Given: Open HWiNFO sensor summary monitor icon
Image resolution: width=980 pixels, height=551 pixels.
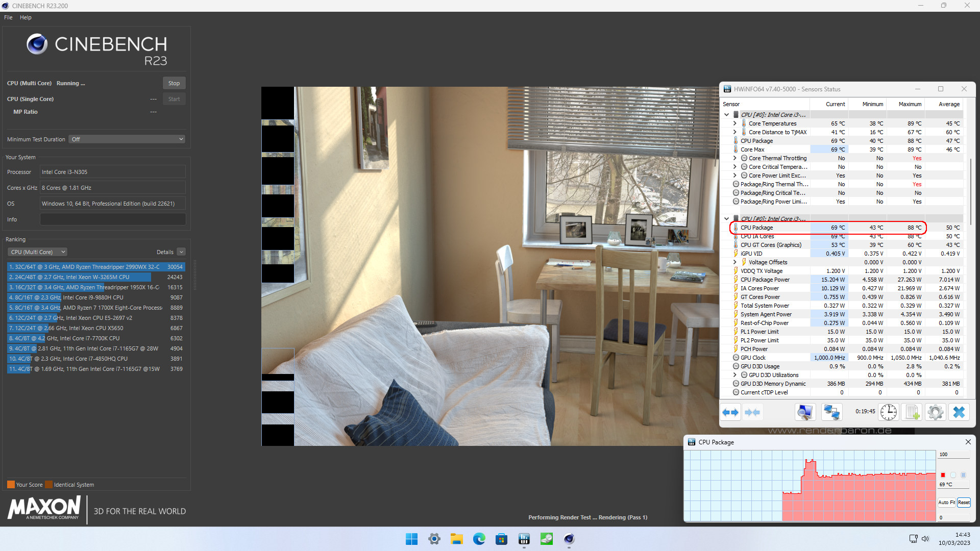Looking at the screenshot, I should click(x=805, y=412).
